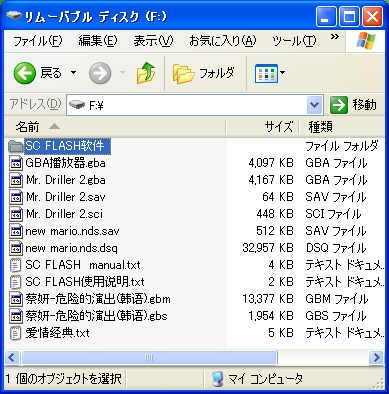The image size is (389, 394).
Task: Click the 爱情经典.txt notepad icon
Action: (x=15, y=333)
